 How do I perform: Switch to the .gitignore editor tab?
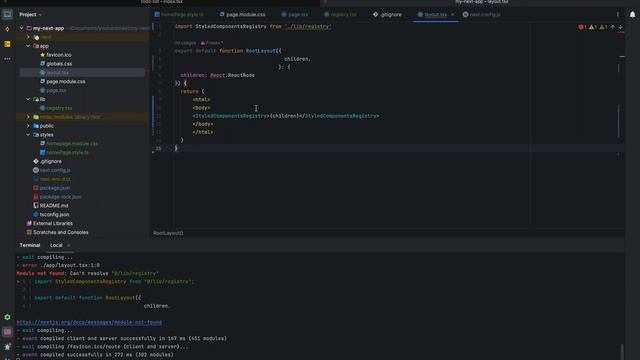point(387,15)
